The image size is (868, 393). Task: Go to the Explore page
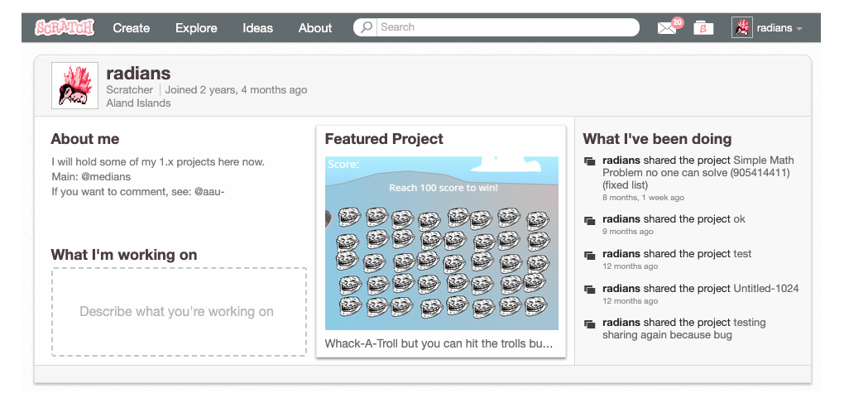(x=195, y=28)
